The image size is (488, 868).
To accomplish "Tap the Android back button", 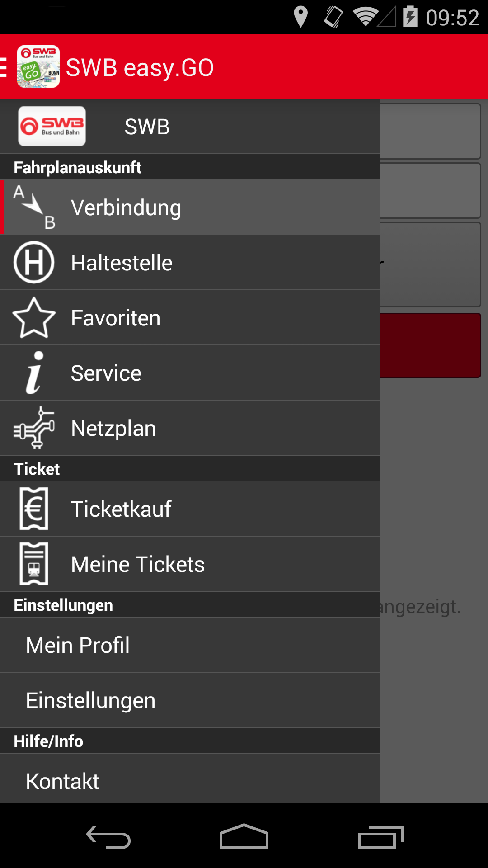I will [108, 837].
